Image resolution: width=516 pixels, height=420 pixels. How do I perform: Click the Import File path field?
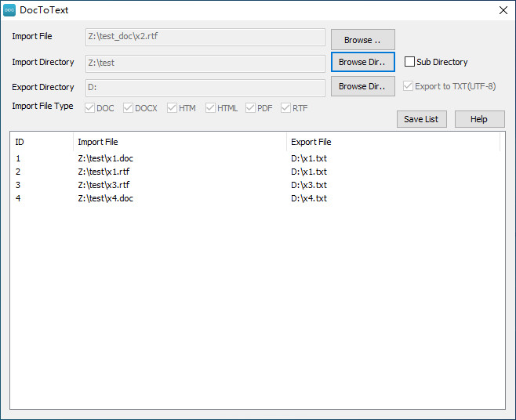[205, 37]
